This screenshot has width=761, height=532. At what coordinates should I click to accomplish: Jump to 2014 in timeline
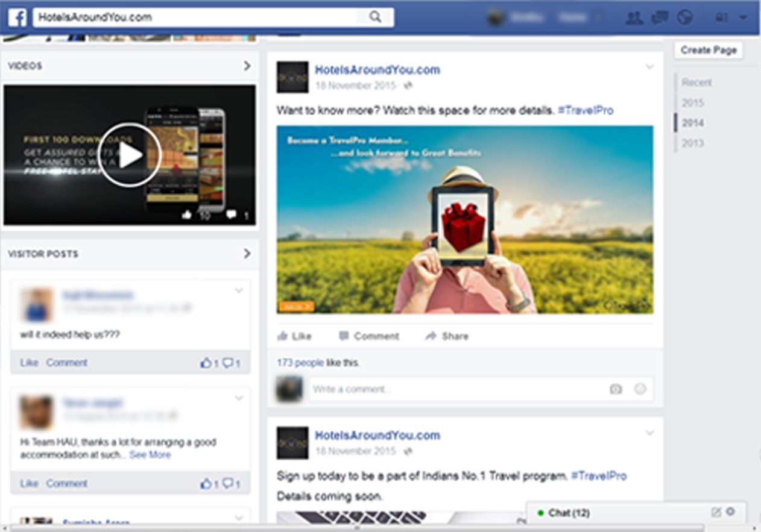(693, 123)
